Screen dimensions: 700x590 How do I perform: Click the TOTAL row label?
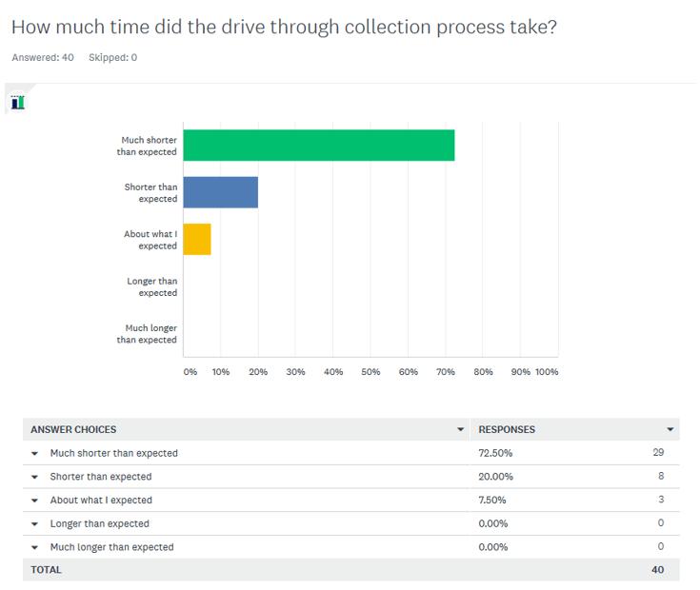(46, 570)
